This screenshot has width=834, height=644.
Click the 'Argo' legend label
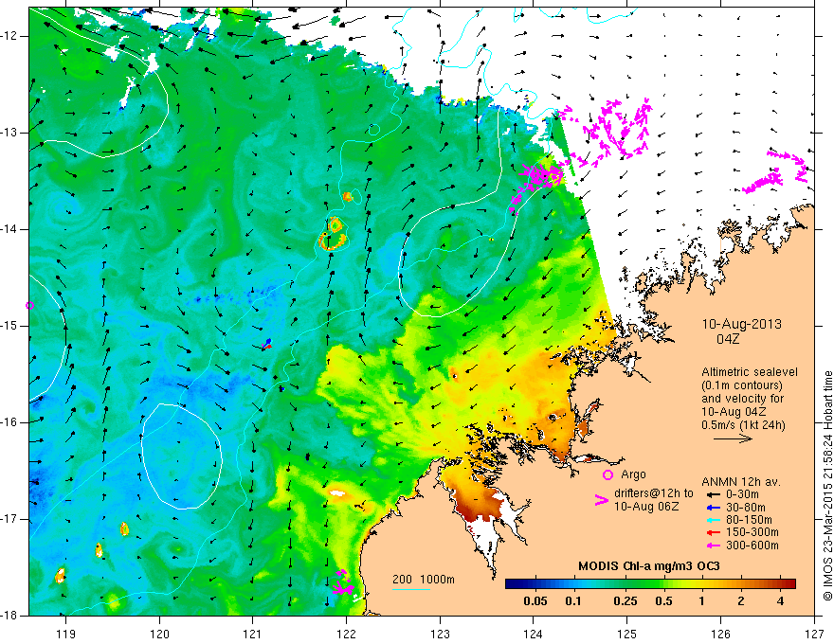tap(633, 474)
